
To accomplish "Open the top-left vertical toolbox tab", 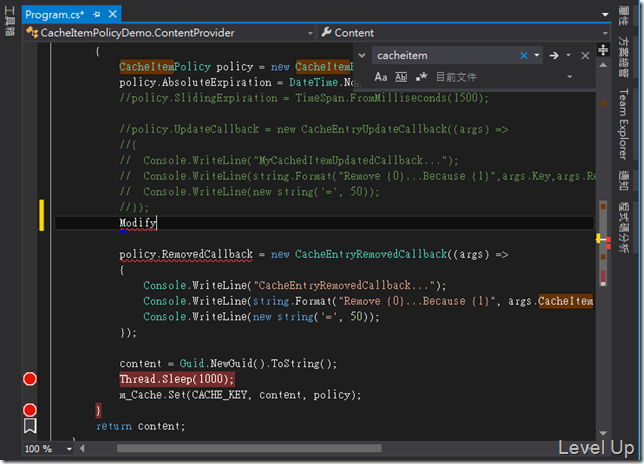I will pyautogui.click(x=9, y=21).
